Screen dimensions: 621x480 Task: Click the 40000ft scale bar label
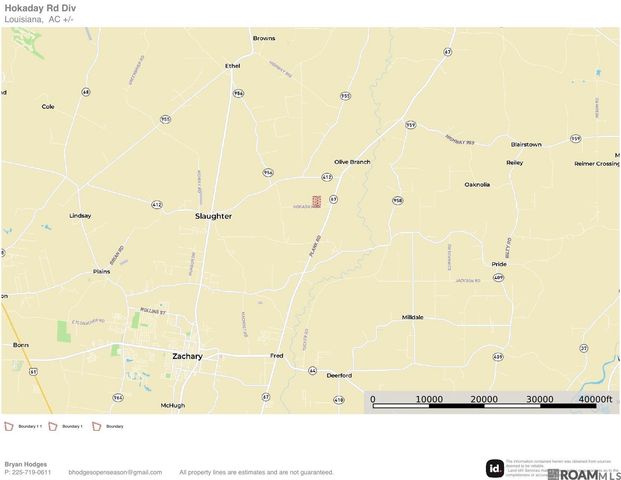[595, 399]
